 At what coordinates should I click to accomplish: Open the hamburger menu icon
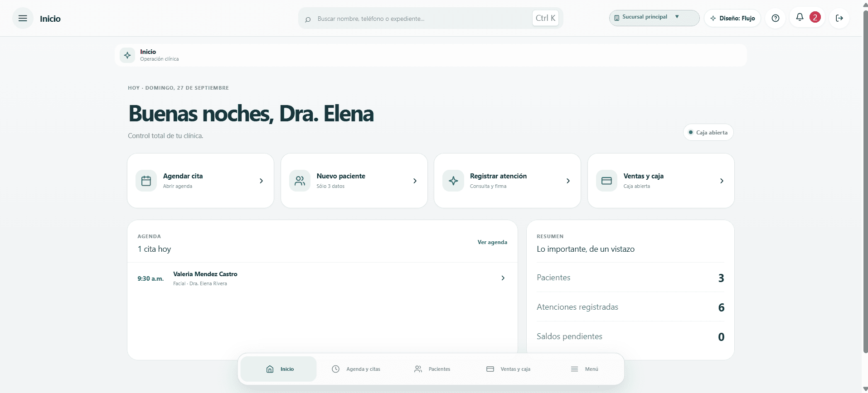(23, 19)
